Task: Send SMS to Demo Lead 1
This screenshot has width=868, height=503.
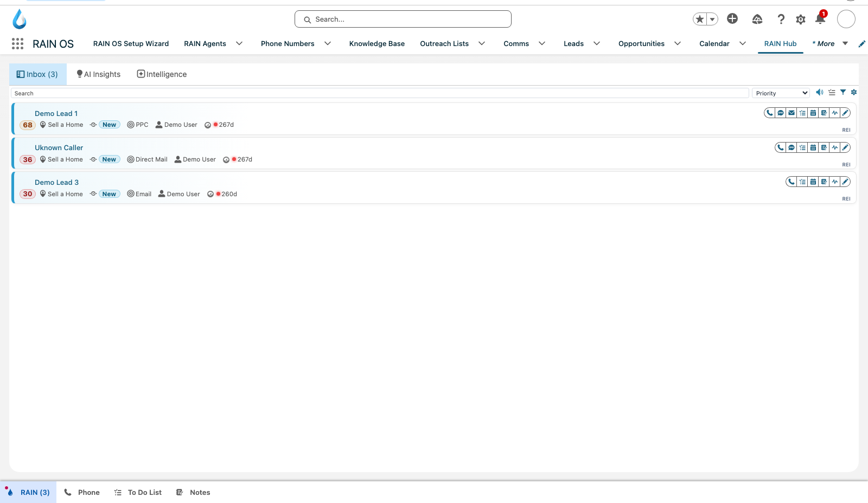Action: pos(780,113)
